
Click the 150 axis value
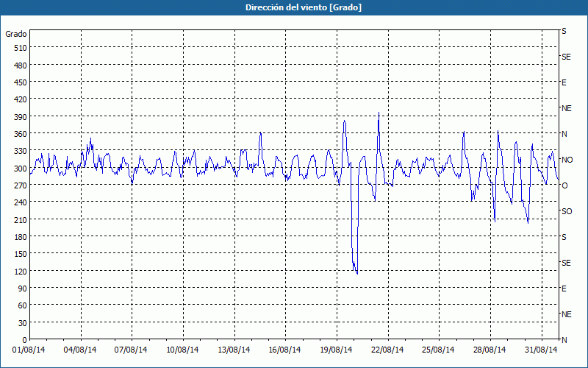coord(21,254)
